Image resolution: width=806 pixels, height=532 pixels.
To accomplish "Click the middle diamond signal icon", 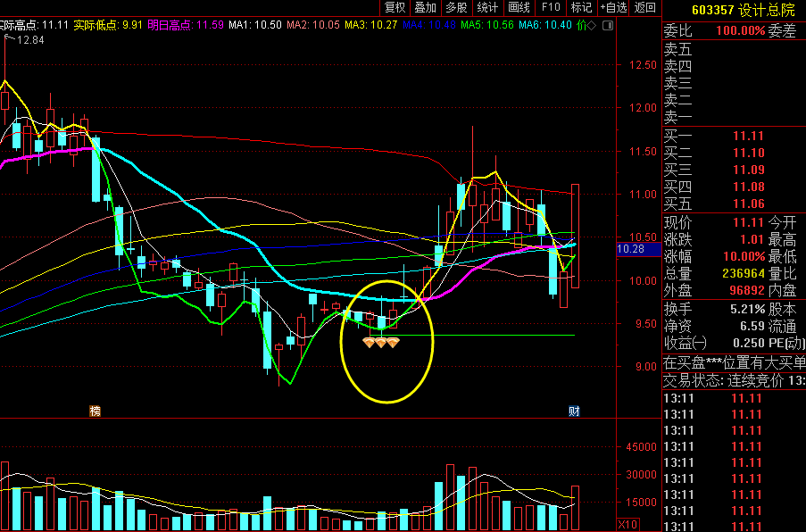I will click(x=381, y=343).
